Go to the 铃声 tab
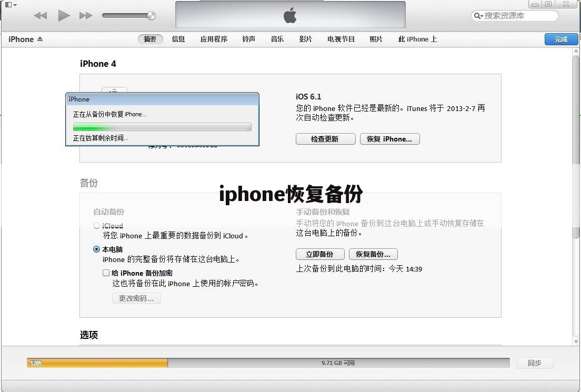The image size is (581, 392). point(248,39)
